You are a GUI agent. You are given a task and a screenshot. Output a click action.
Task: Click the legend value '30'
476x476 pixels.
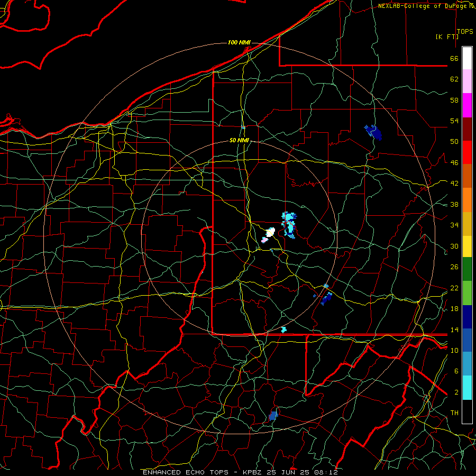click(x=454, y=246)
